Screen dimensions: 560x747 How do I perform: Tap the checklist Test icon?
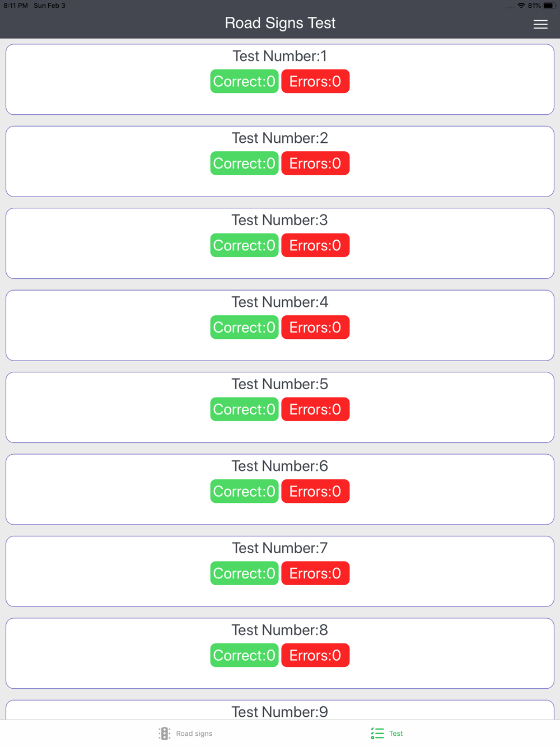click(377, 733)
